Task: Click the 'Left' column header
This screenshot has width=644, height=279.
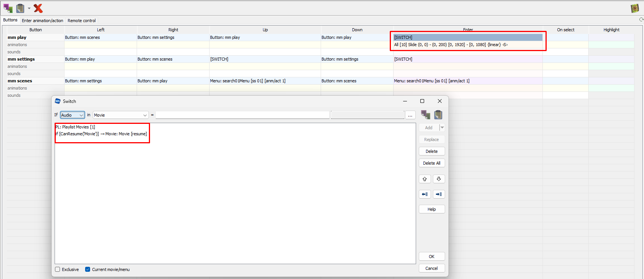Action: [101, 30]
